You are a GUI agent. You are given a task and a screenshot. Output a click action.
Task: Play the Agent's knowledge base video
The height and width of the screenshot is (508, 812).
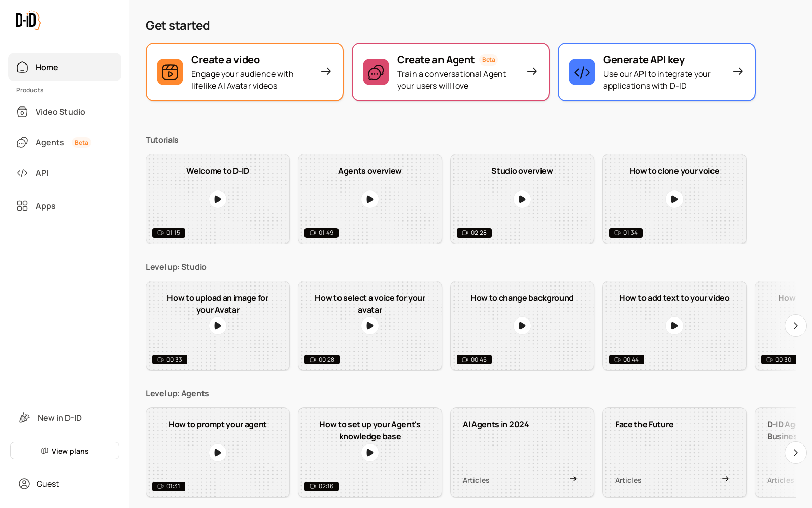[370, 453]
